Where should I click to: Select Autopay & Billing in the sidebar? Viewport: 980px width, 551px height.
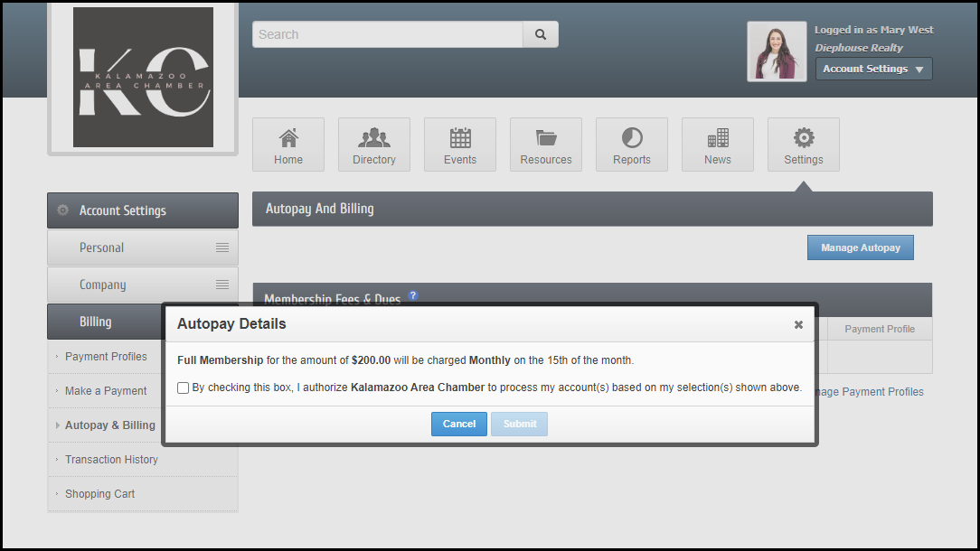110,425
